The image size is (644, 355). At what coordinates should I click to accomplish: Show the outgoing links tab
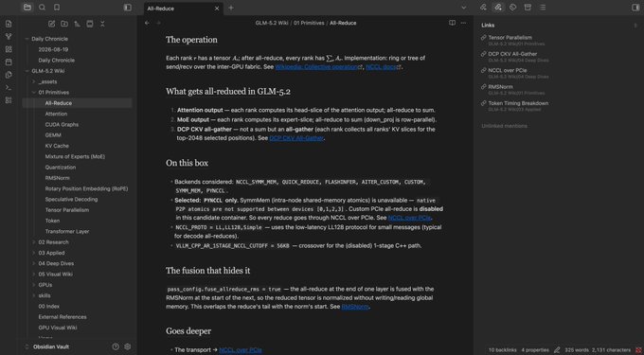[x=498, y=8]
